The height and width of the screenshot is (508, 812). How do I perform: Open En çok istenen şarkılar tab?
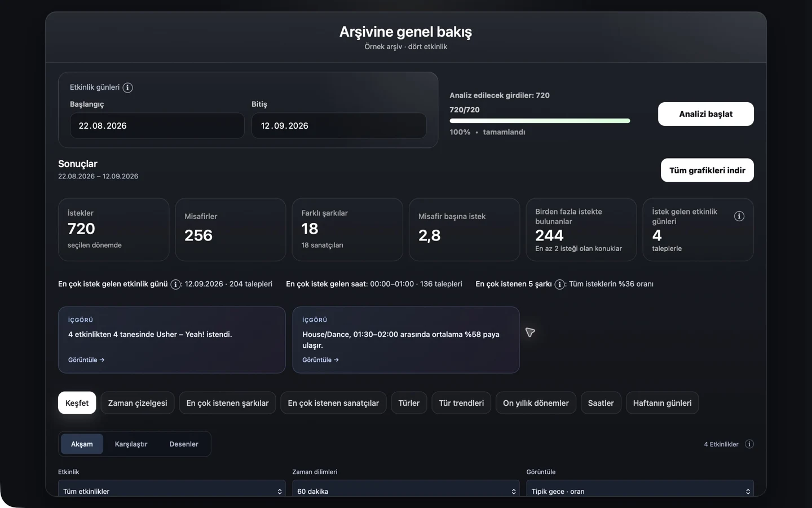point(227,403)
